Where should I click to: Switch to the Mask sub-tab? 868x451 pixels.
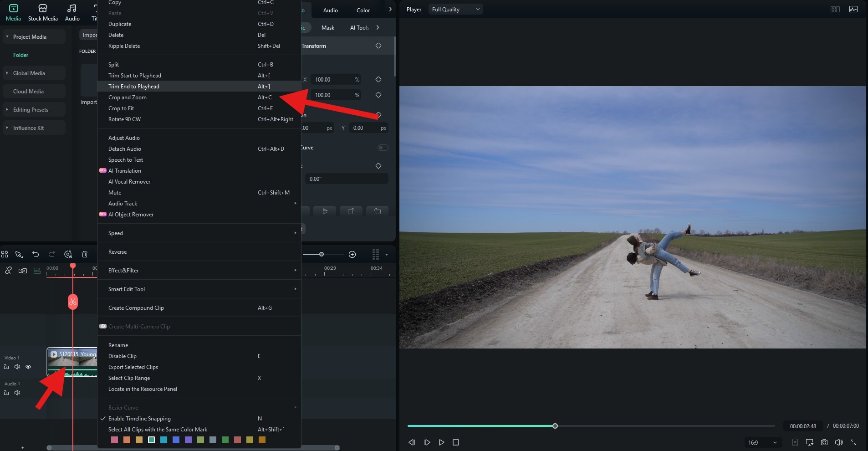328,27
